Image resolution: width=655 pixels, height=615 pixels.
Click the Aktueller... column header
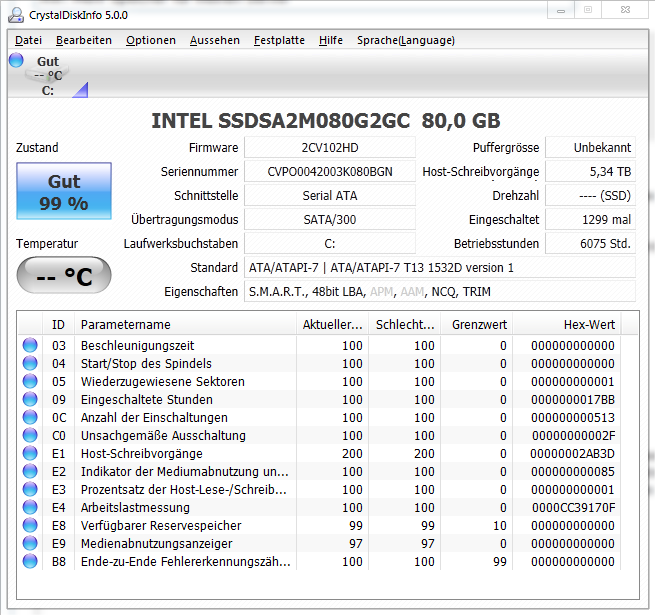point(333,324)
